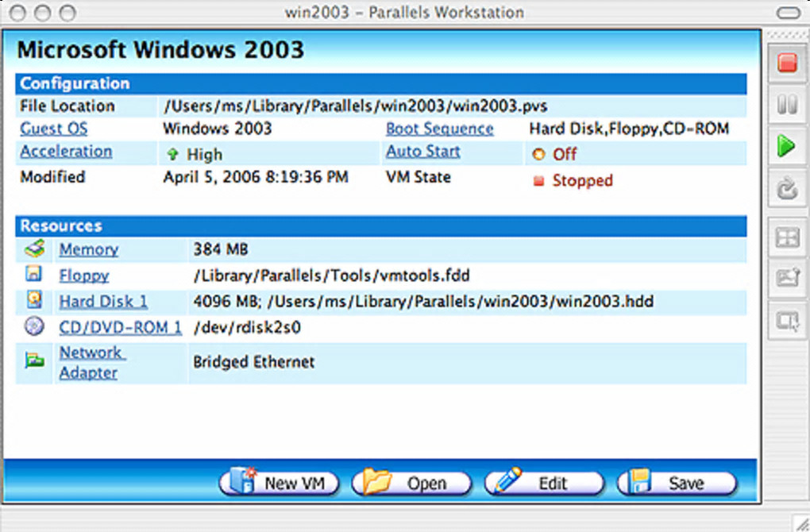Viewport: 810px width, 532px height.
Task: Click the Hard Disk,Floppy,CD-ROM boot value
Action: pos(629,129)
